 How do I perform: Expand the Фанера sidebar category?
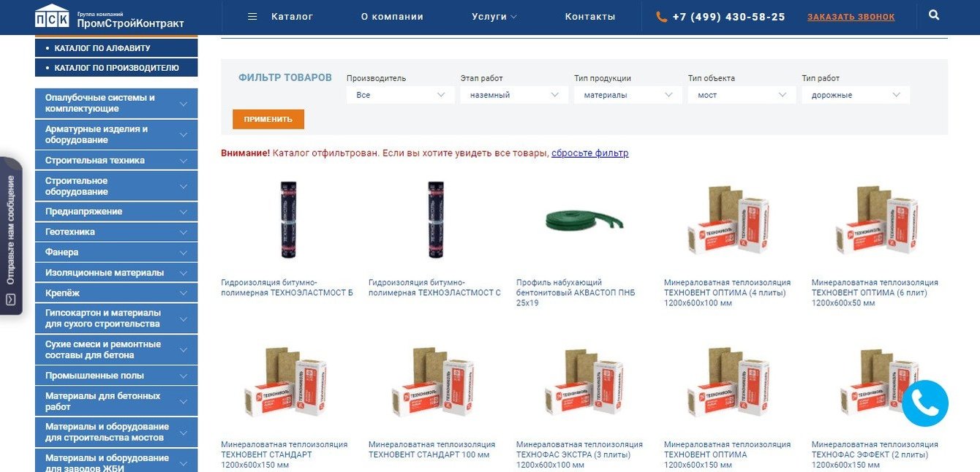click(116, 252)
